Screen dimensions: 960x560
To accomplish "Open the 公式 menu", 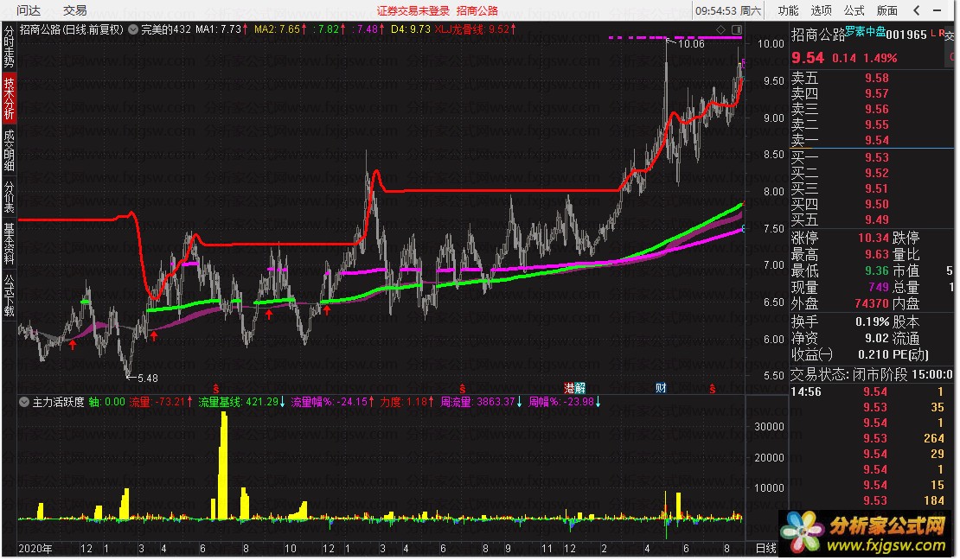I will tap(854, 10).
